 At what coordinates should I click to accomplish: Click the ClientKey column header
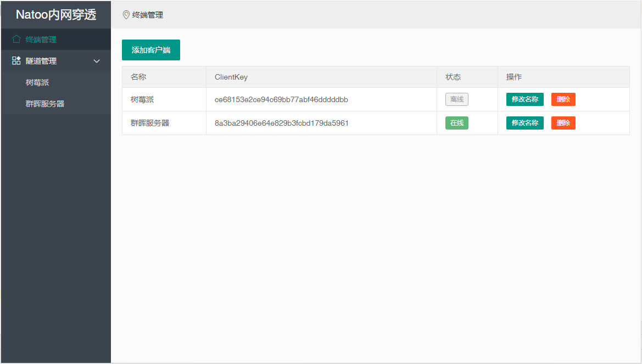click(x=321, y=77)
